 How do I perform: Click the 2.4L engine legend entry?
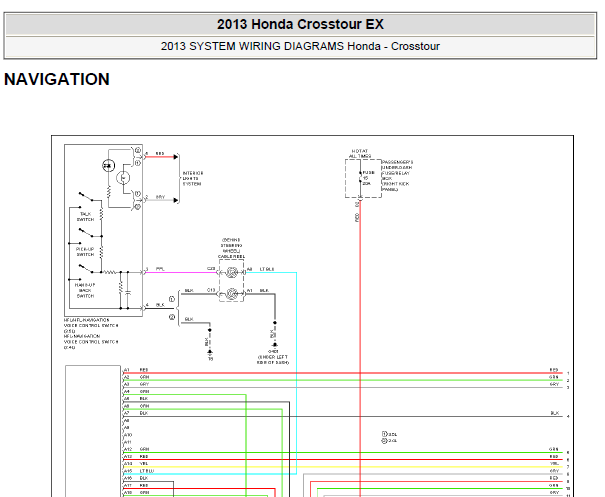pyautogui.click(x=389, y=440)
